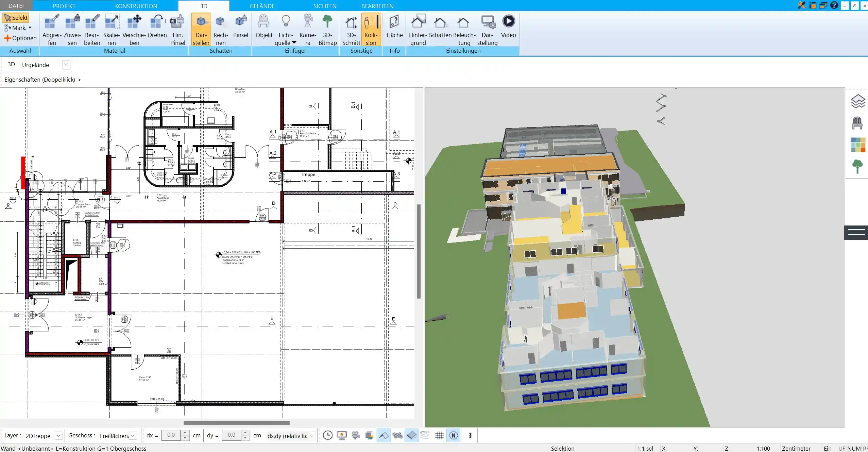Toggle the terrain contour display icon
Viewport: 868px width, 452px height.
pos(425,435)
